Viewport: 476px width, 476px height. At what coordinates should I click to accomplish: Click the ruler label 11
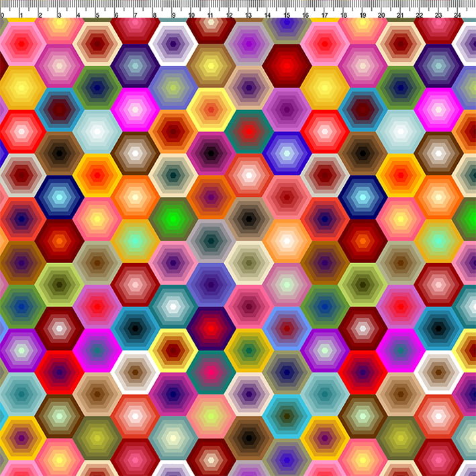point(210,15)
